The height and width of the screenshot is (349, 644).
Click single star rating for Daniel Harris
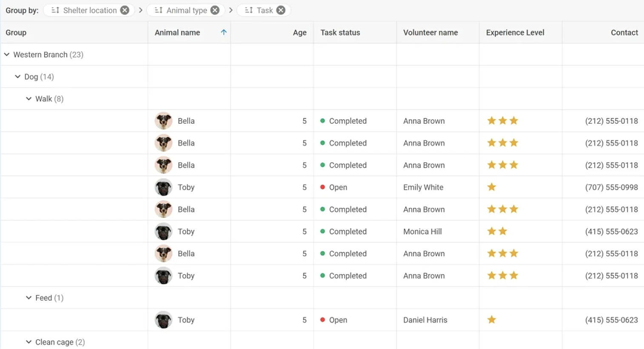pyautogui.click(x=492, y=320)
